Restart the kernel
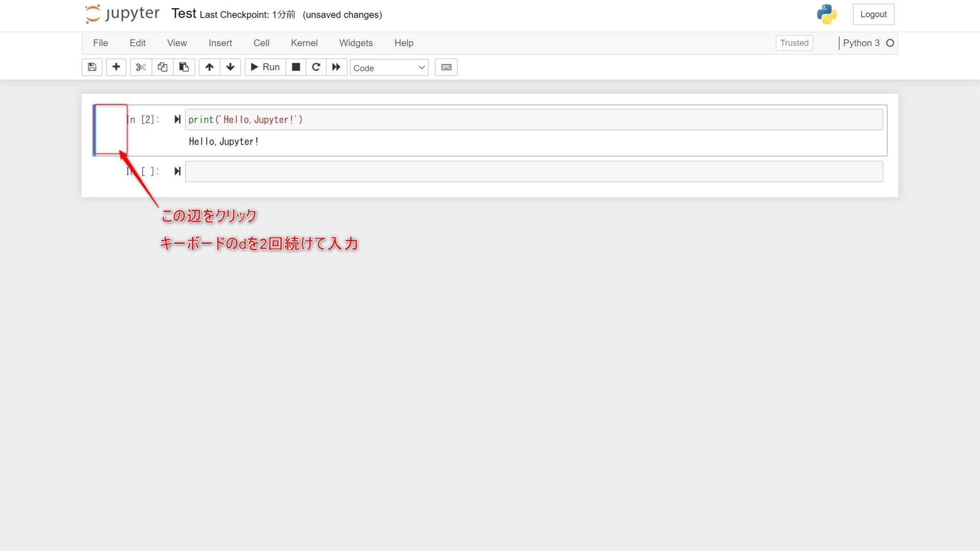980x551 pixels. tap(316, 67)
